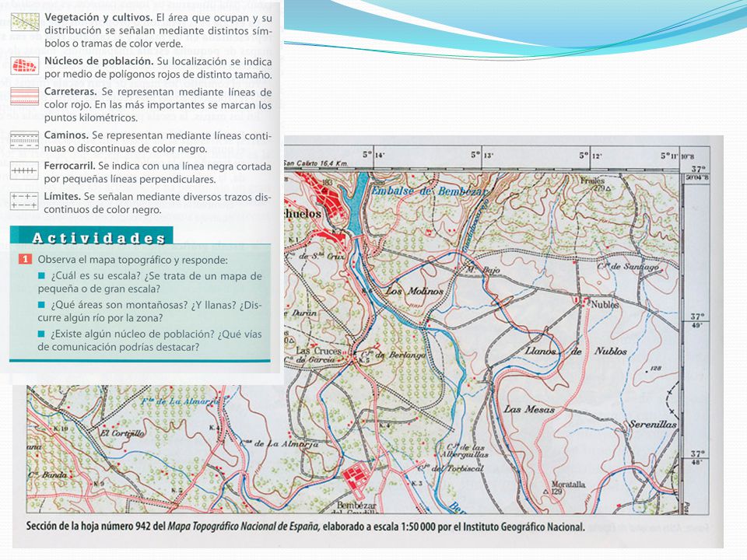Click the triangle summit marker at Moratalla 129
The height and width of the screenshot is (560, 747).
pos(546,491)
